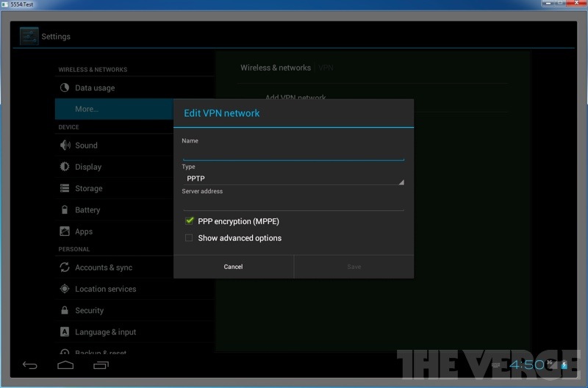Click the Server address input field
Image resolution: width=588 pixels, height=388 pixels.
[x=293, y=203]
